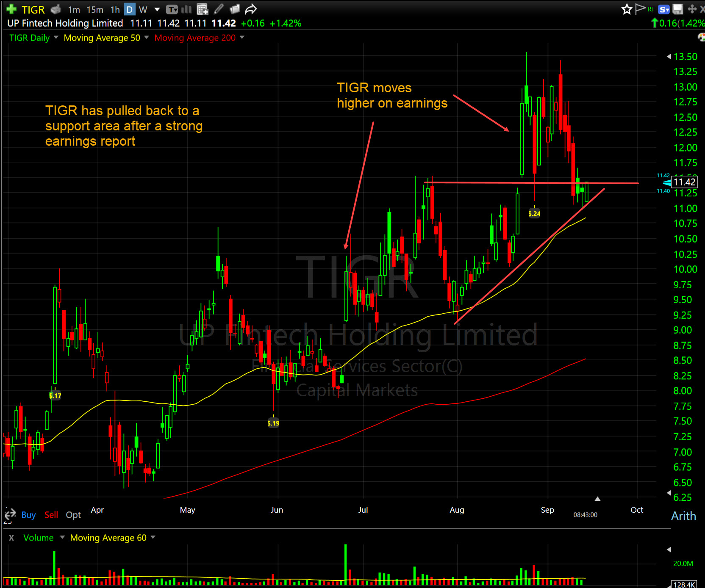
Task: Click the share arrow icon
Action: (251, 9)
